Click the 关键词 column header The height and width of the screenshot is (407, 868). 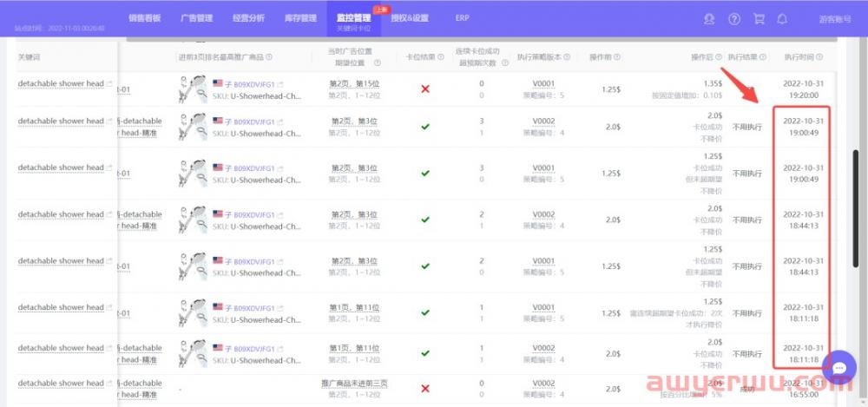(30, 57)
